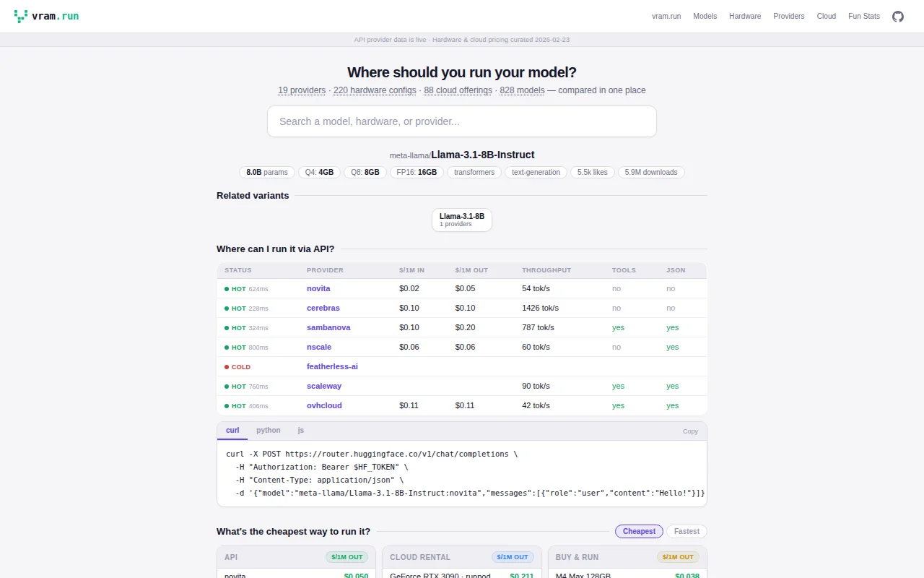This screenshot has height=578, width=924.
Task: Open the ovhcloud provider link
Action: tap(324, 405)
